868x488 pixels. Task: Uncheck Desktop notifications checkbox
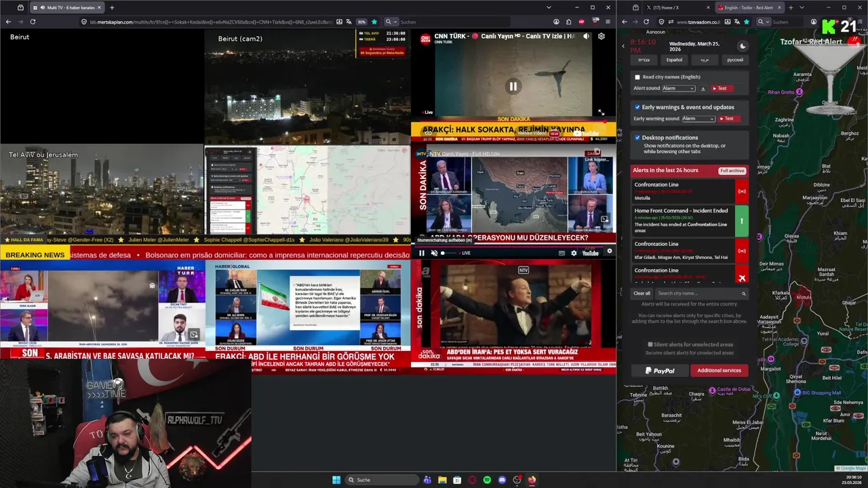point(637,138)
